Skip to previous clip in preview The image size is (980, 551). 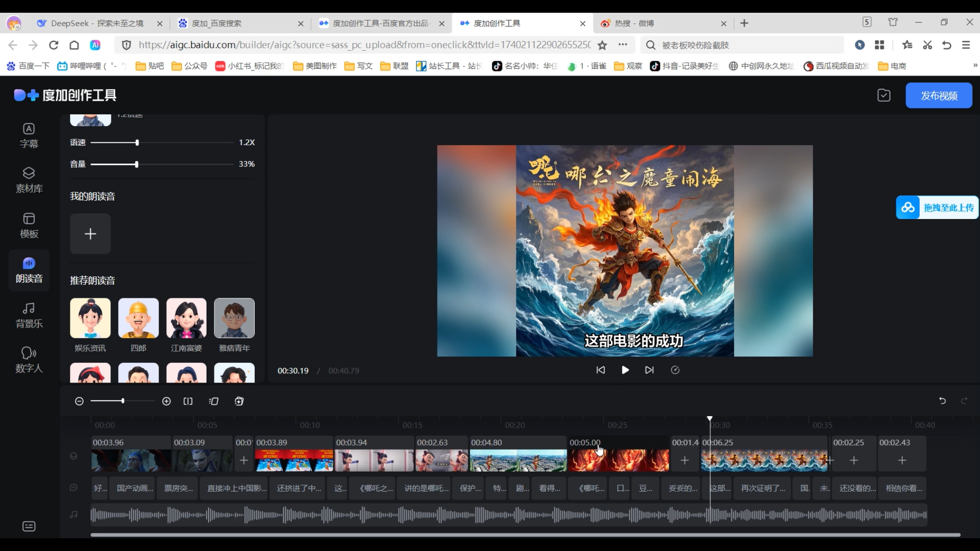[x=601, y=370]
